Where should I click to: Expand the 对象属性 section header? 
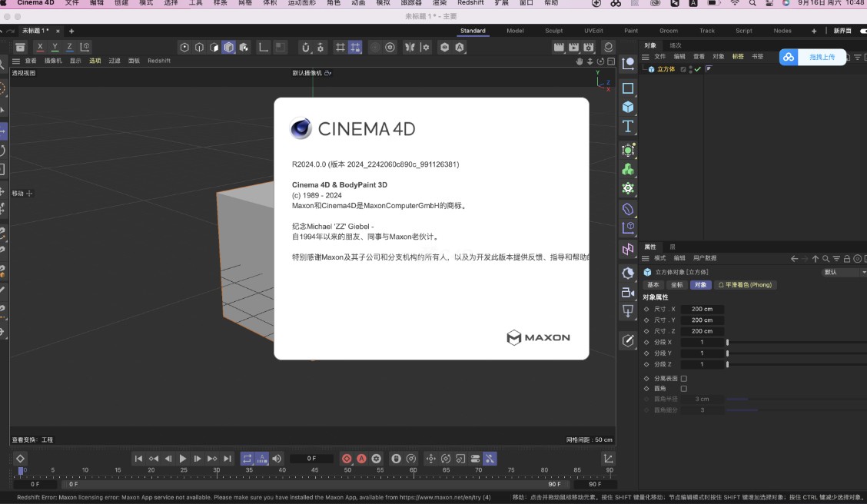pyautogui.click(x=657, y=297)
